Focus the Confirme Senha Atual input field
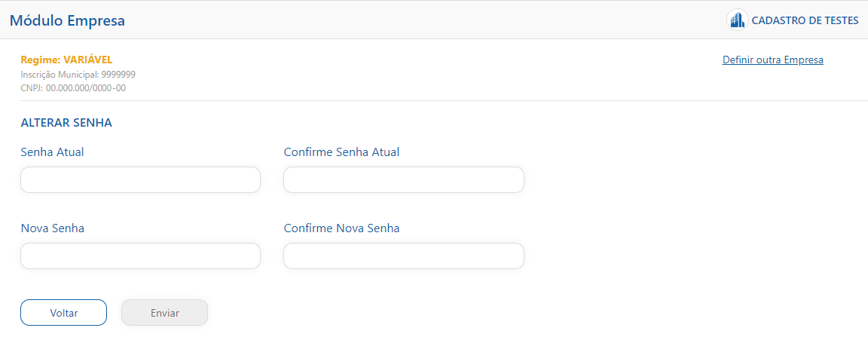 [x=404, y=180]
